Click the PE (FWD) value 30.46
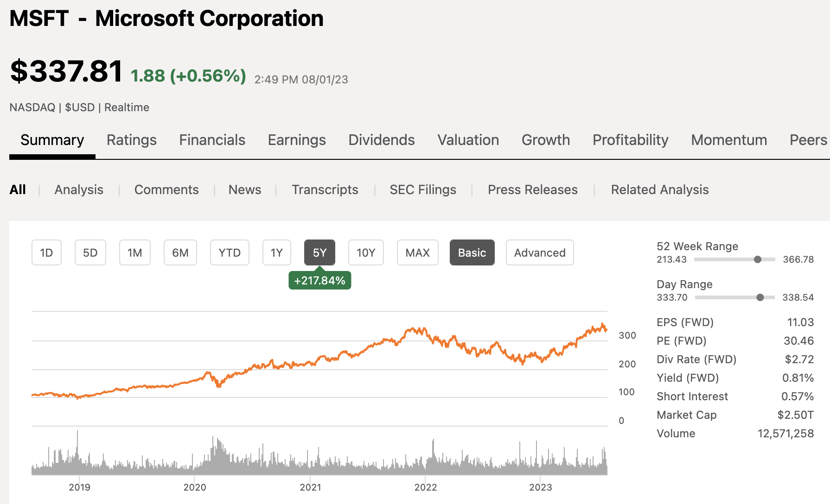Screen dimensions: 830x504 click(x=798, y=341)
